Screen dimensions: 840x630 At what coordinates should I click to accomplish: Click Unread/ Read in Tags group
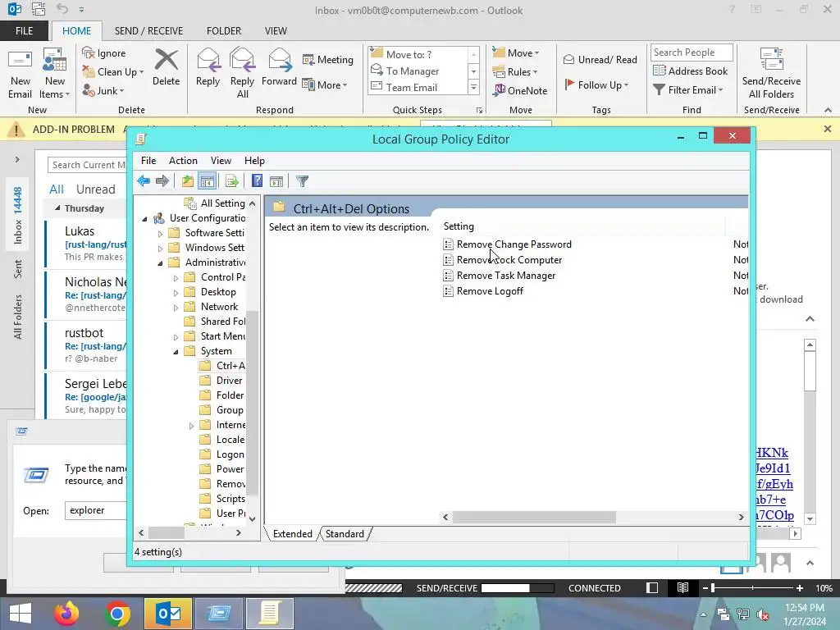(x=600, y=59)
